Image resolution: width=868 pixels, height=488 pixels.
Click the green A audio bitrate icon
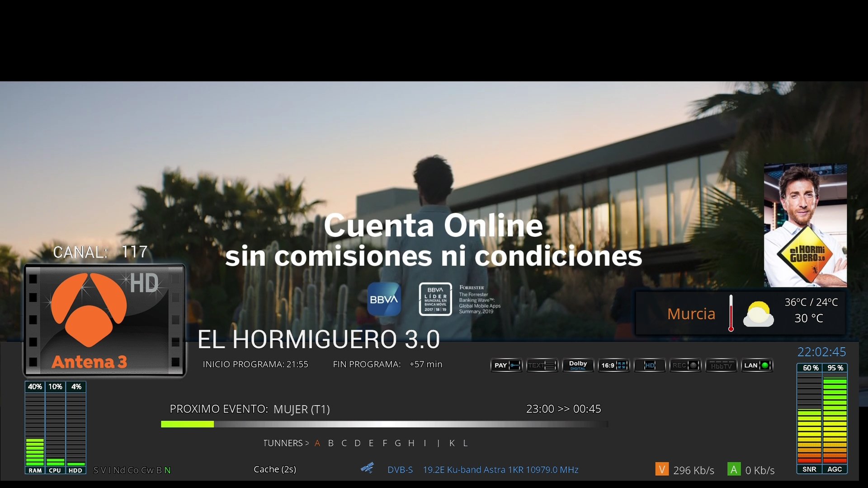[x=734, y=469]
